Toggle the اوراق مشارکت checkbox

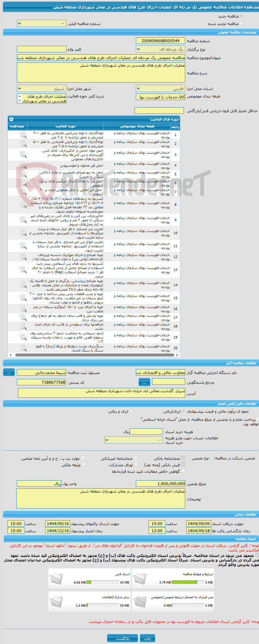tap(136, 464)
